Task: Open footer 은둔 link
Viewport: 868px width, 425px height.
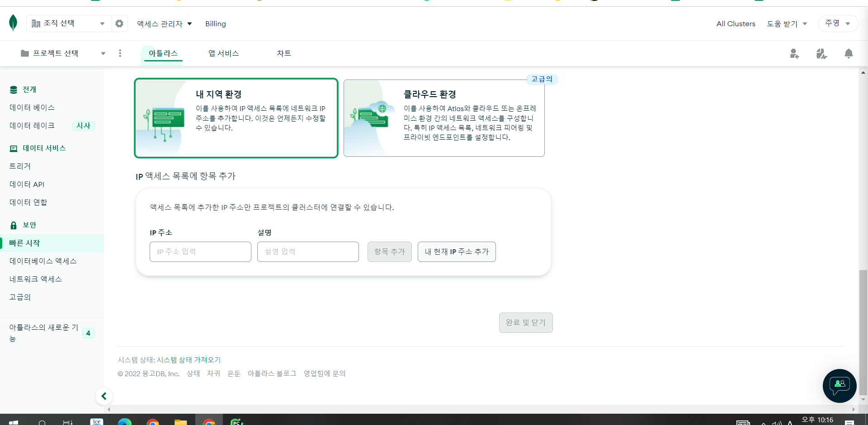Action: pyautogui.click(x=234, y=374)
